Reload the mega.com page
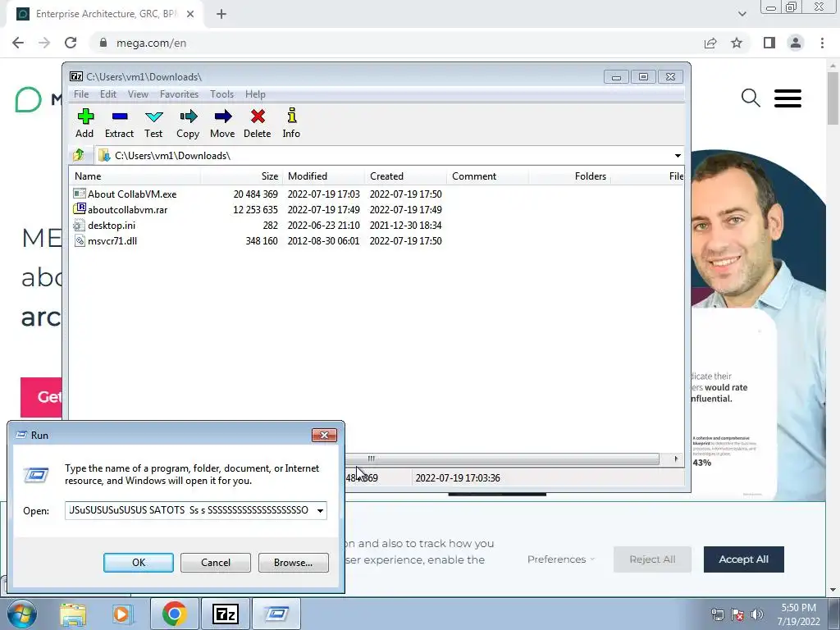The image size is (840, 630). pos(71,43)
